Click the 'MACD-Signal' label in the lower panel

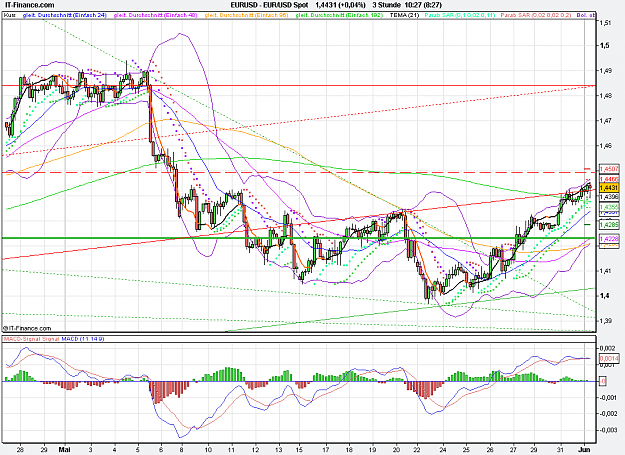[x=22, y=339]
